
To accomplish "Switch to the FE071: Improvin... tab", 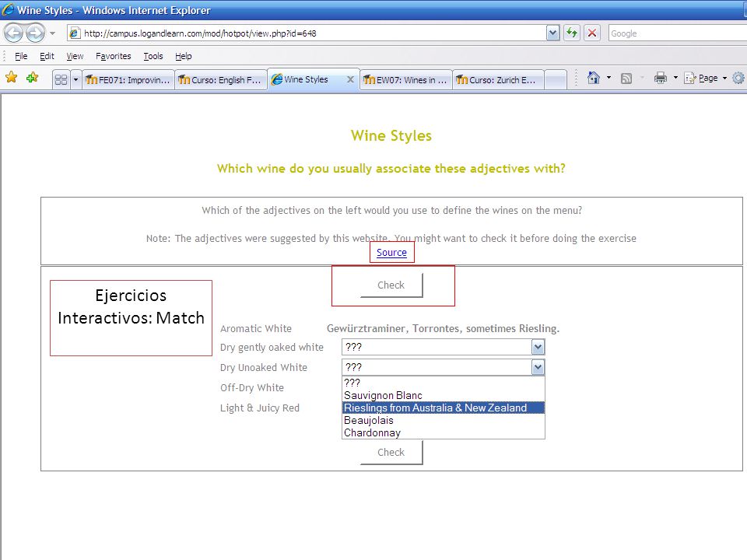I will pos(128,80).
